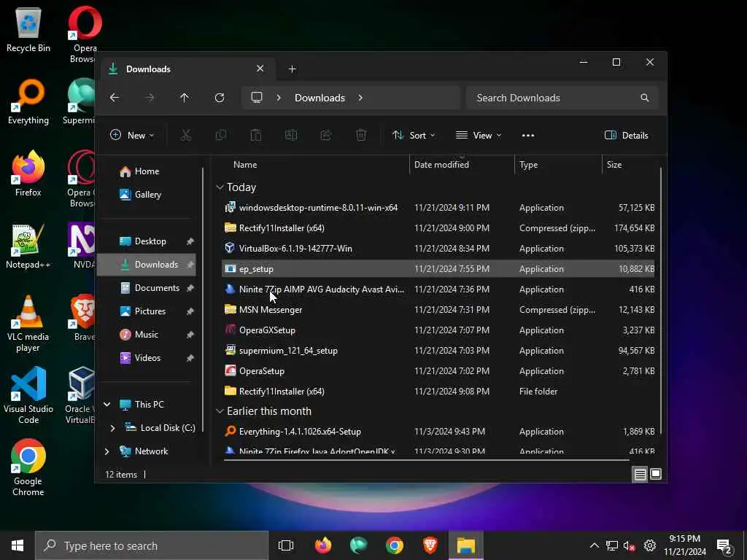Go back with the left arrow
The height and width of the screenshot is (560, 747).
pyautogui.click(x=115, y=98)
